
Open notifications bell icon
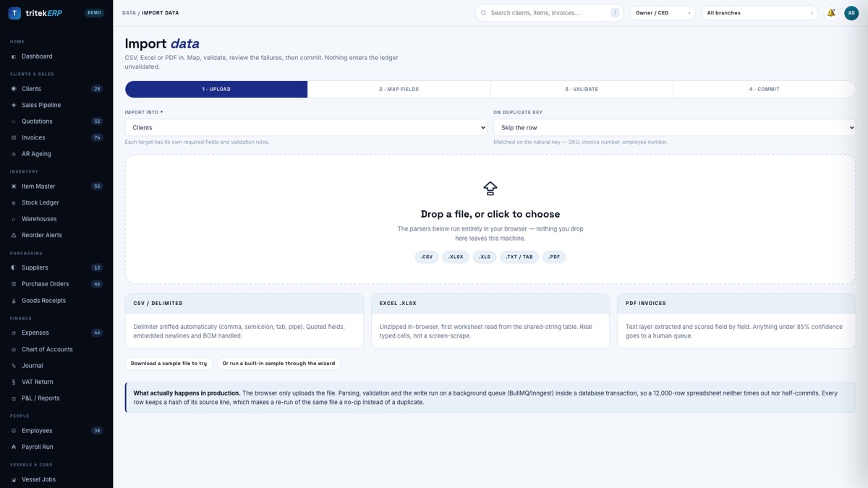point(831,13)
